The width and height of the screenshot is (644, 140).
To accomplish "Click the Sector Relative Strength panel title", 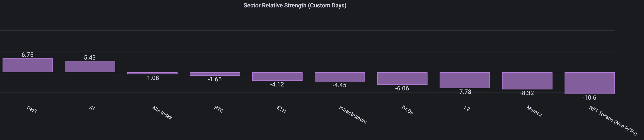I will point(295,6).
